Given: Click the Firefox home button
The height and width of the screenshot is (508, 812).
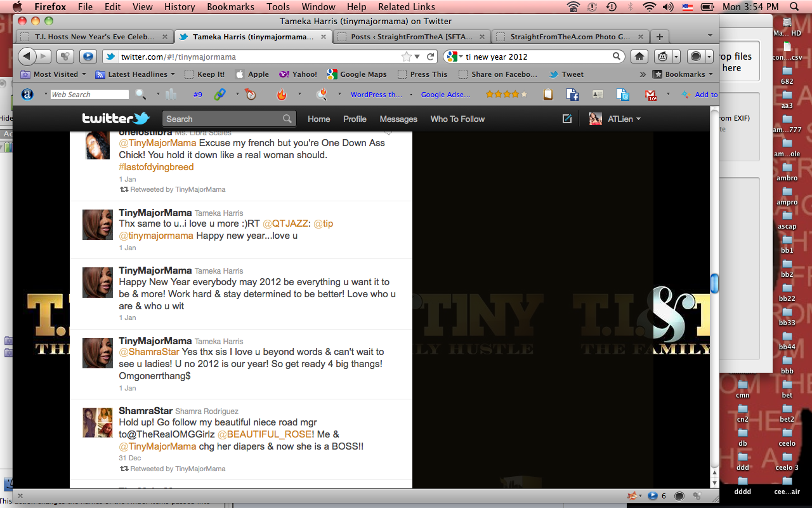Looking at the screenshot, I should pos(640,57).
